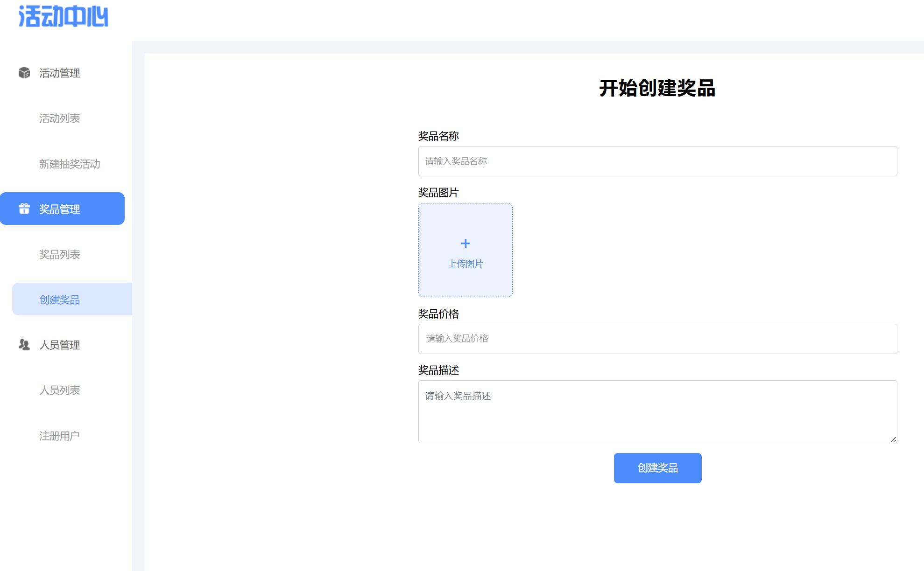Expand the 活动管理 menu section
The image size is (924, 571).
click(60, 73)
